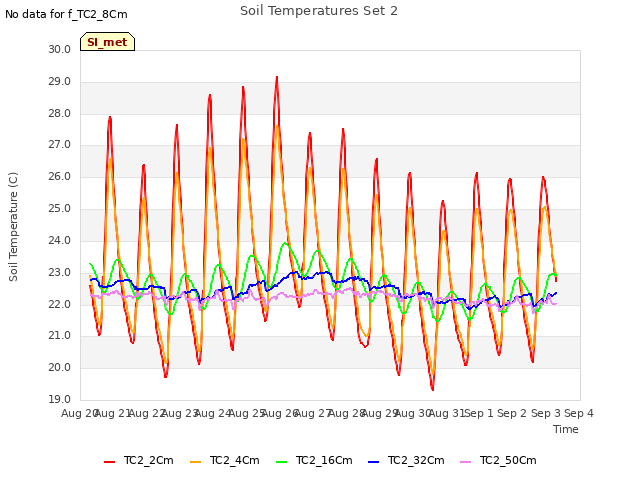Click the 25.0 y-axis tick label
640x480 pixels.
[60, 209]
